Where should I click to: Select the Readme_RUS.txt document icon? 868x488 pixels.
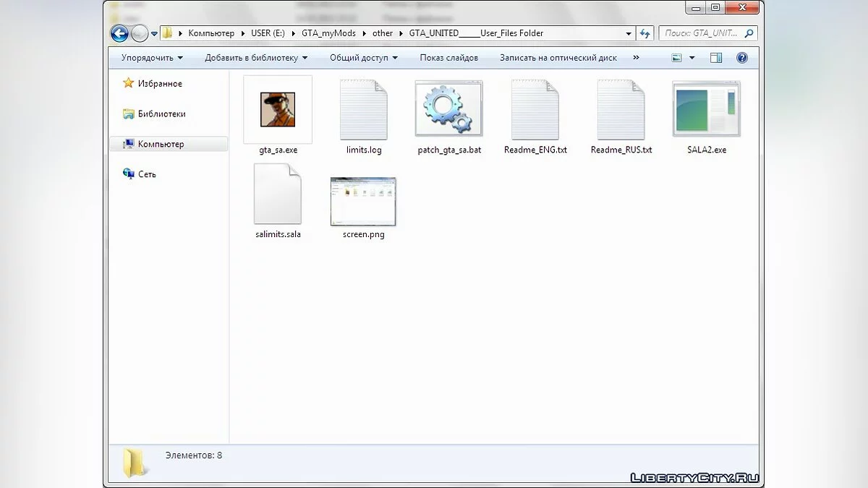tap(621, 109)
